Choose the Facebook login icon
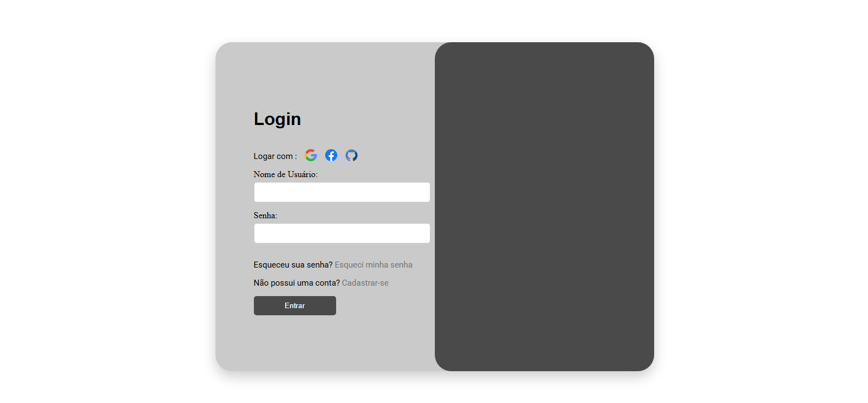 [x=331, y=155]
